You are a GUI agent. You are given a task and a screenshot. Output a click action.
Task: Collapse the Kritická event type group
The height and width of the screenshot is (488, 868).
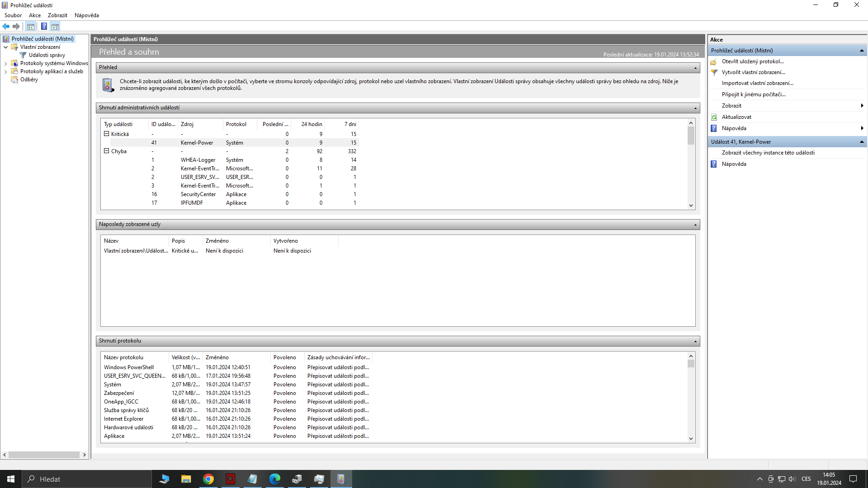107,134
